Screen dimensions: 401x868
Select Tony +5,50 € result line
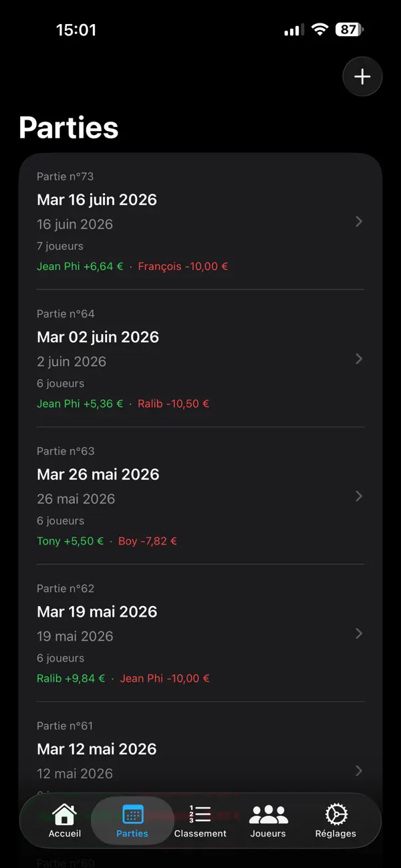pos(70,541)
